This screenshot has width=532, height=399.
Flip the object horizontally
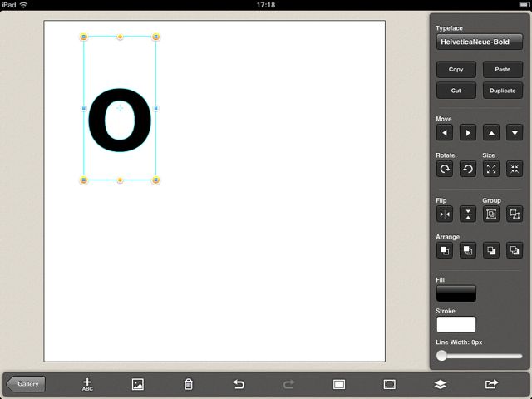coord(445,214)
